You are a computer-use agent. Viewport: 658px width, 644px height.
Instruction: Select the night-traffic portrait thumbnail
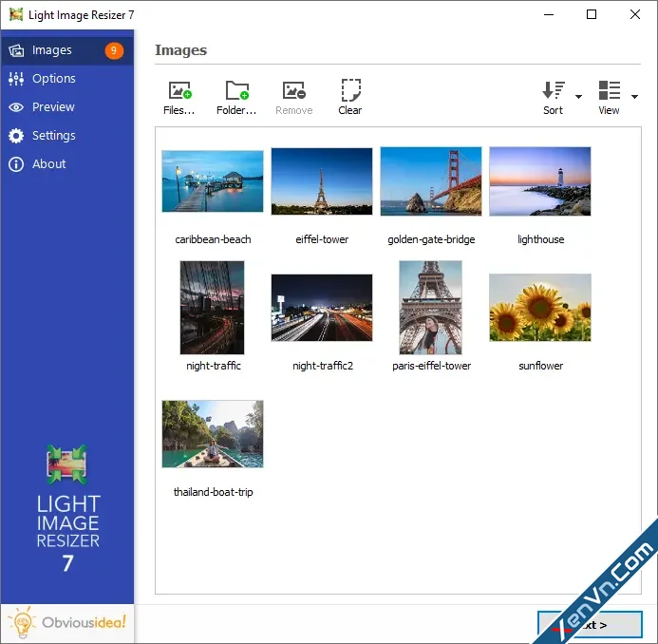point(212,308)
